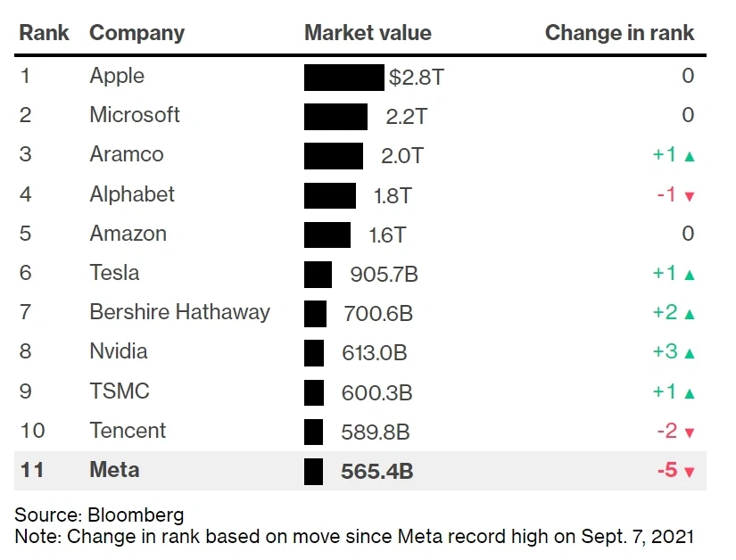Click the red down triangle in Meta row

tap(689, 472)
